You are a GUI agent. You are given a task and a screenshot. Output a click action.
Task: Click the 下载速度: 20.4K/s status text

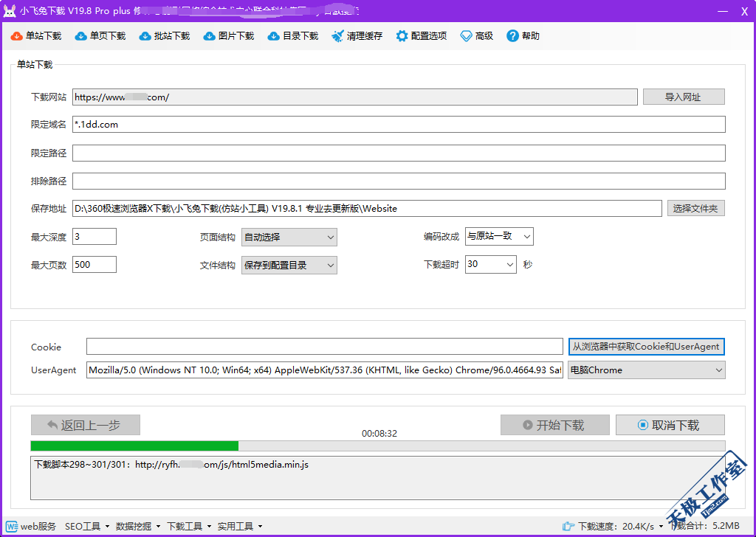point(616,527)
